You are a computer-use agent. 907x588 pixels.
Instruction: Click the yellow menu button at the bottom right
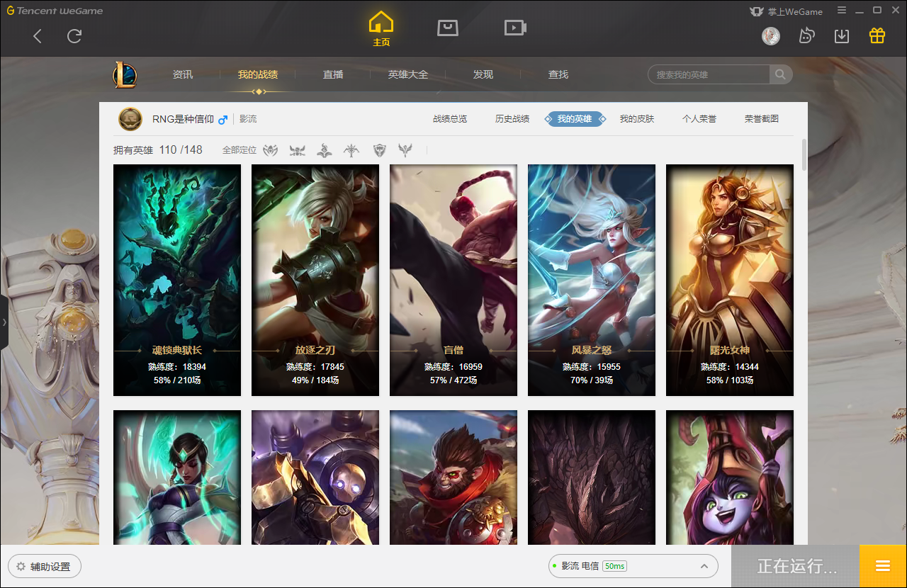(883, 566)
